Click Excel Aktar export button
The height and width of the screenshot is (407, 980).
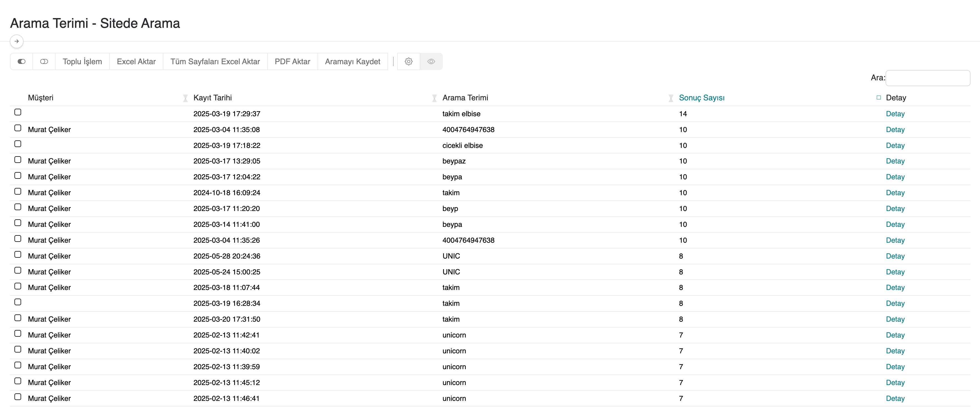[136, 61]
